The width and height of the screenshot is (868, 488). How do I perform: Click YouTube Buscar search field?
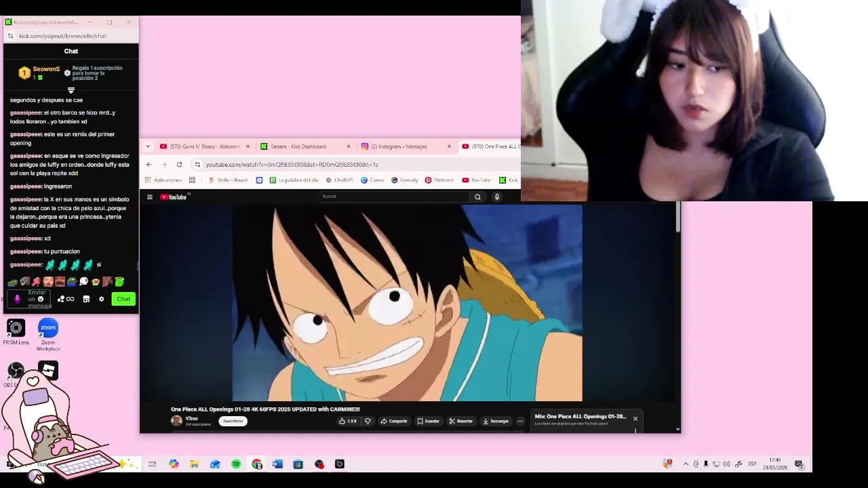coord(393,197)
